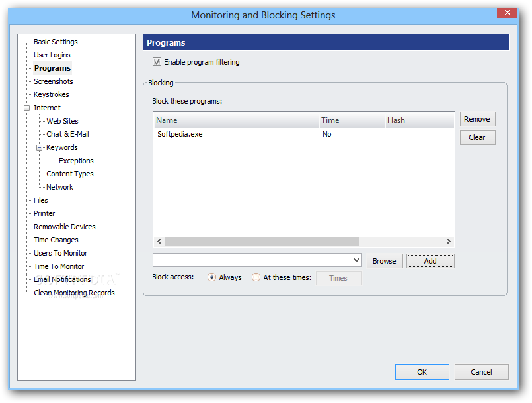Click the list's right scroll arrow
Image resolution: width=532 pixels, height=403 pixels.
(x=449, y=242)
